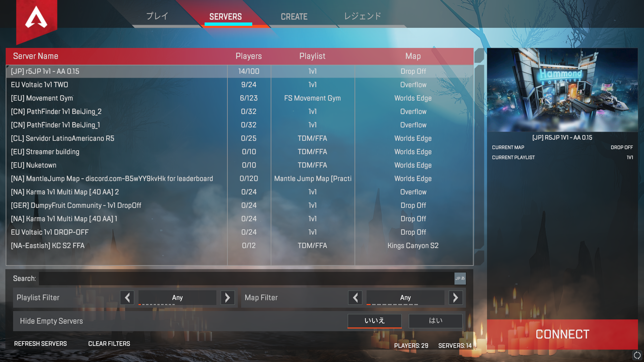Click previous arrow for Playlist Filter

coord(127,298)
